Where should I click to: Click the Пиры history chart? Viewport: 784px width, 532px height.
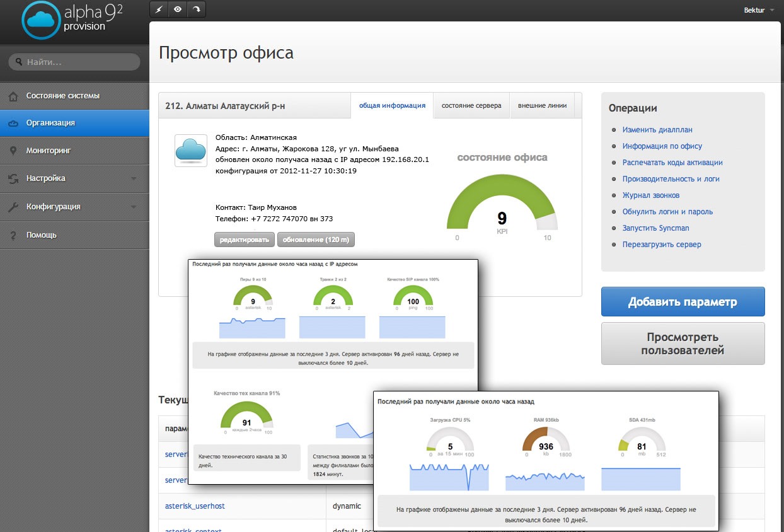[252, 328]
